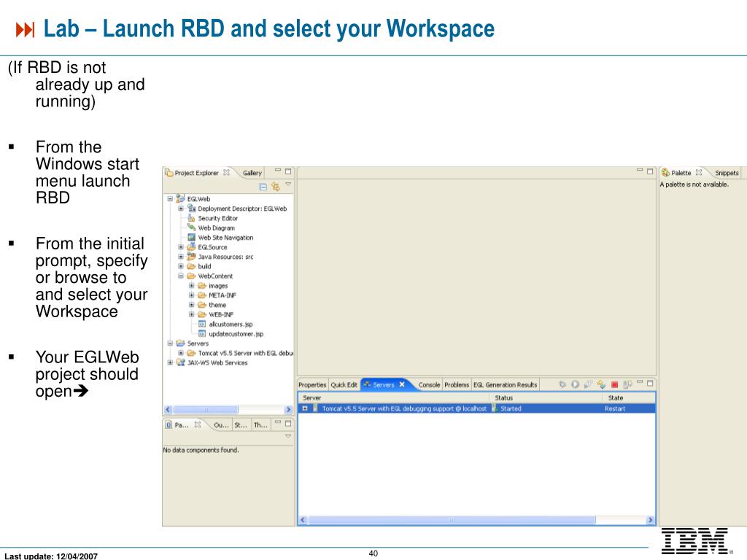Collapse the Servers tree node
The width and height of the screenshot is (747, 560).
click(170, 343)
